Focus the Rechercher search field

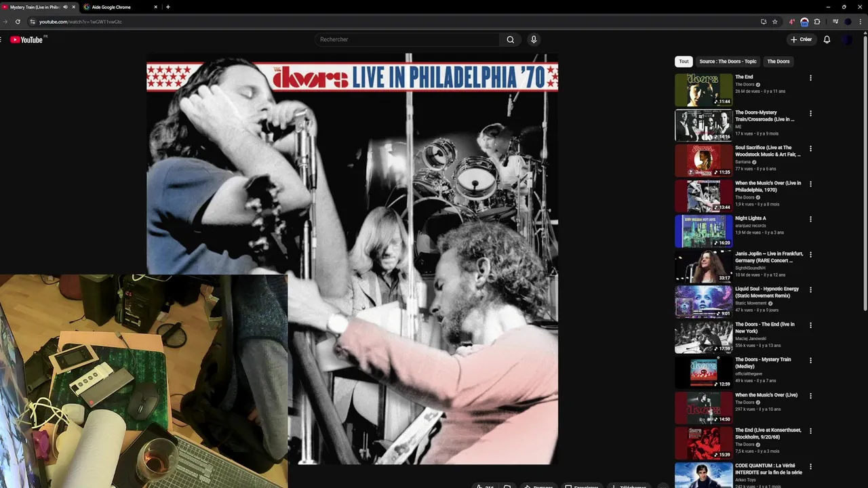[408, 39]
